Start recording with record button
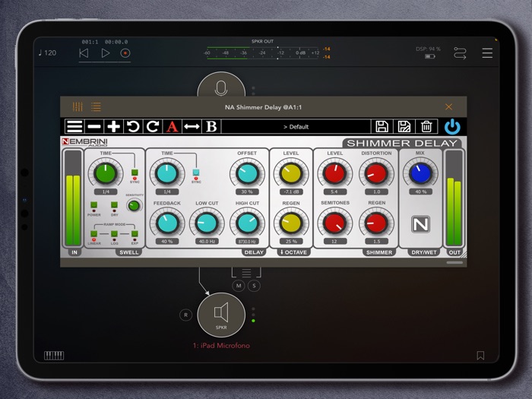This screenshot has height=399, width=532. (125, 53)
